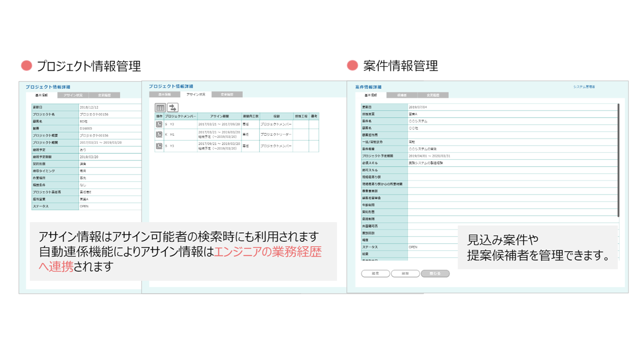The height and width of the screenshot is (362, 644).
Task: Click ○○システムの開発 value in 案件 panel
Action: [x=423, y=149]
